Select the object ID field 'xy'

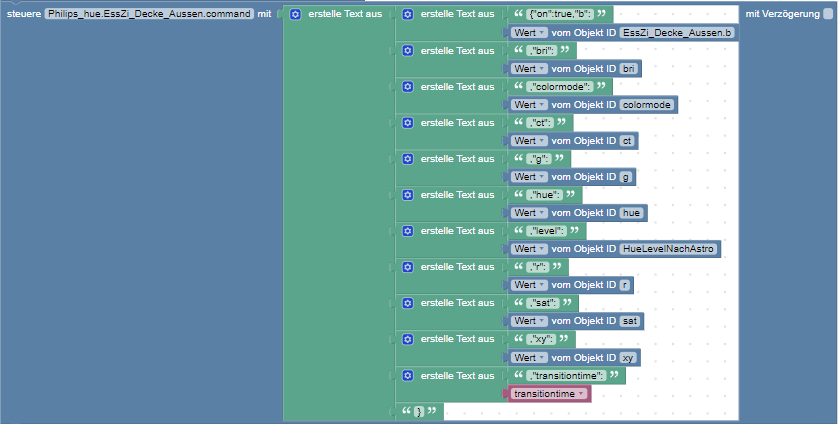point(628,358)
